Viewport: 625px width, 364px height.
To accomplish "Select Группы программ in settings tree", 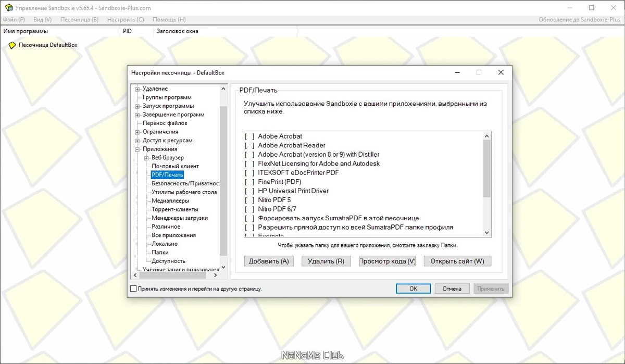I will click(x=167, y=97).
